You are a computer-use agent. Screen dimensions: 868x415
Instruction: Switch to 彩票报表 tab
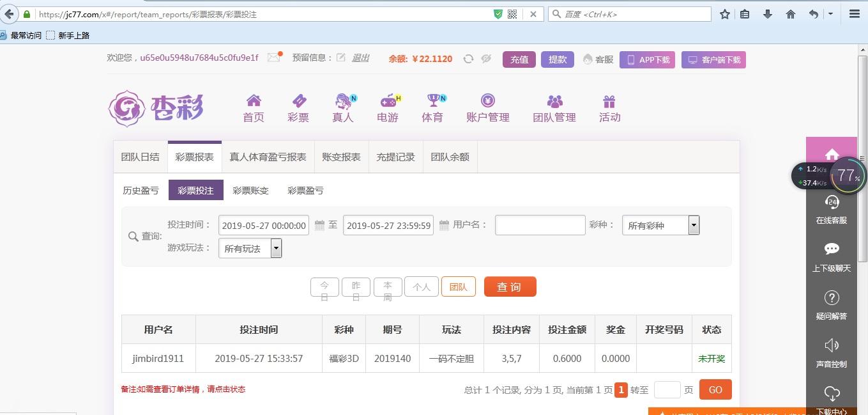(x=195, y=157)
